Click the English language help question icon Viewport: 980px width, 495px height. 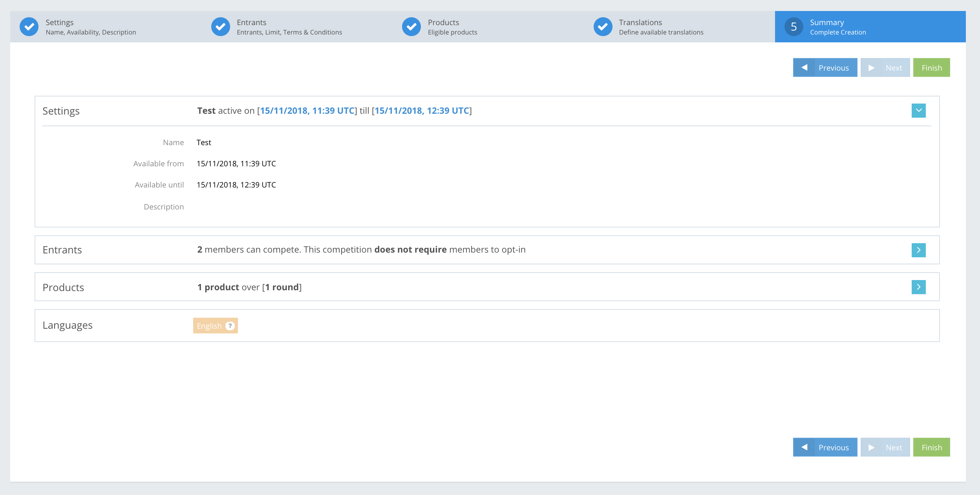[x=230, y=326]
